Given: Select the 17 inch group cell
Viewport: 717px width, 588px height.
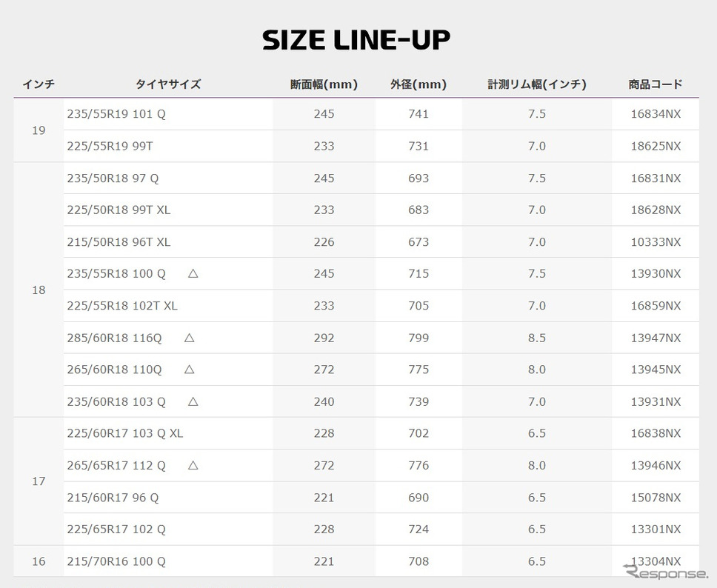Looking at the screenshot, I should [x=39, y=481].
